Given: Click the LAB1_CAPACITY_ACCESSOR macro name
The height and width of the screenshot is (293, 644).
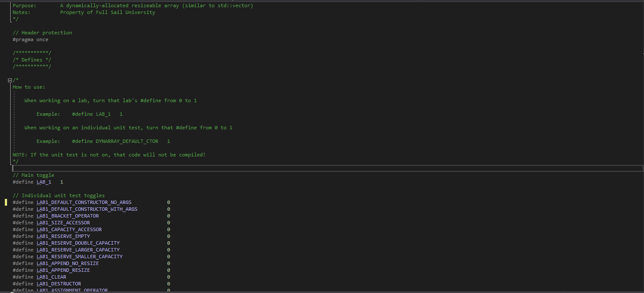Looking at the screenshot, I should click(69, 229).
